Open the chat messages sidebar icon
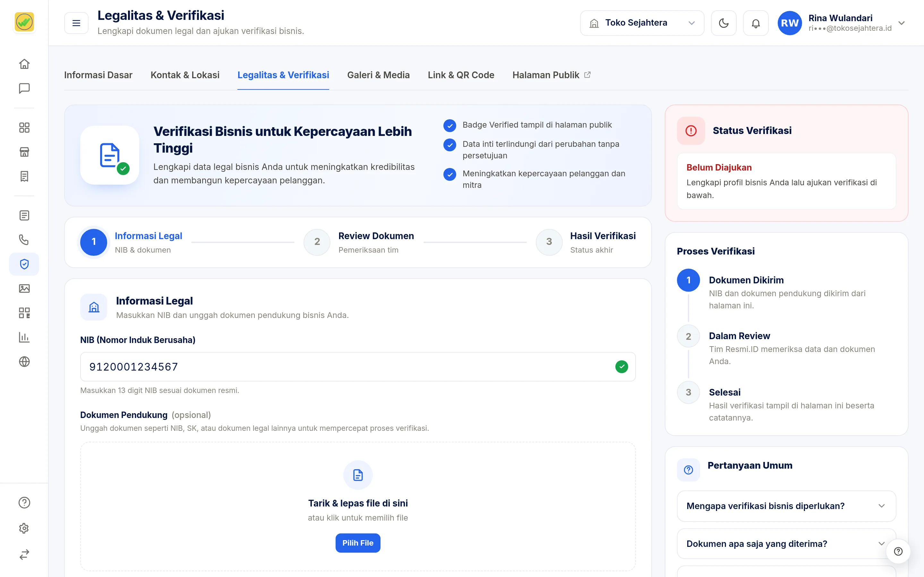The height and width of the screenshot is (577, 924). (x=24, y=88)
